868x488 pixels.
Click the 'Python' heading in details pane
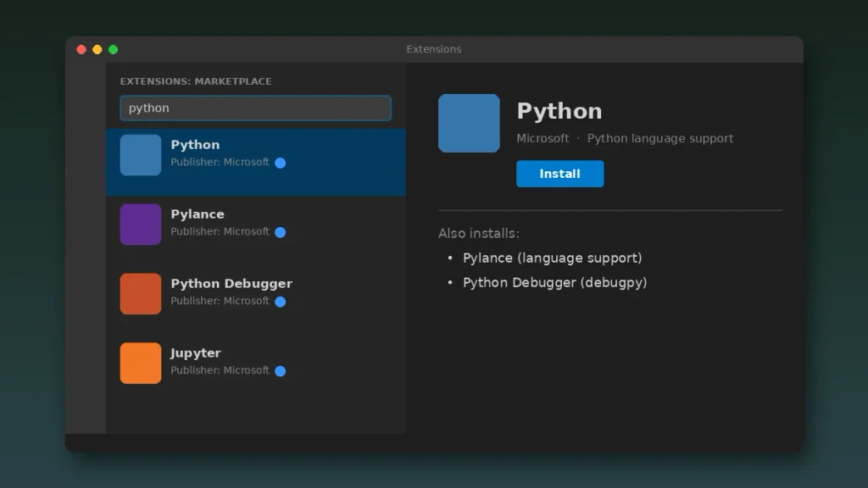tap(559, 111)
